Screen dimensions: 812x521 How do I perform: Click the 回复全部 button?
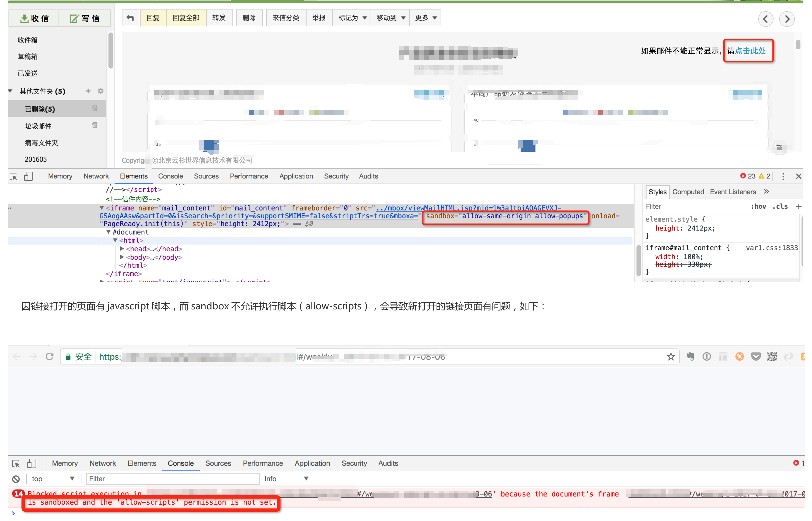point(186,18)
